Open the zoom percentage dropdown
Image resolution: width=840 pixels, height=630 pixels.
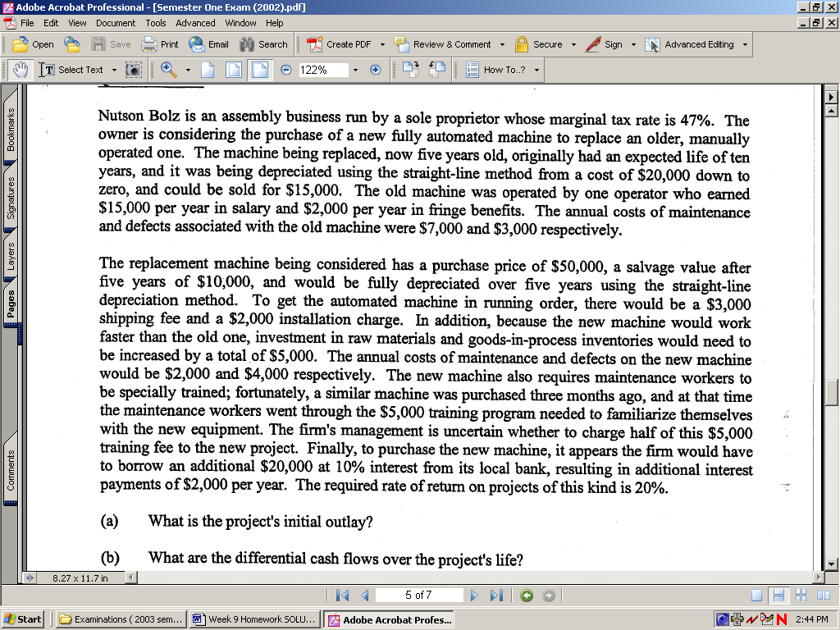(x=354, y=71)
